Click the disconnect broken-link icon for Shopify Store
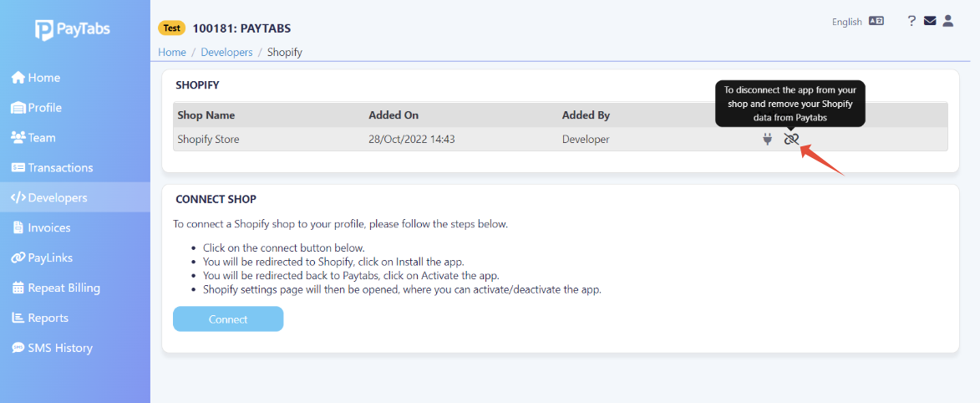The width and height of the screenshot is (980, 403). [791, 139]
